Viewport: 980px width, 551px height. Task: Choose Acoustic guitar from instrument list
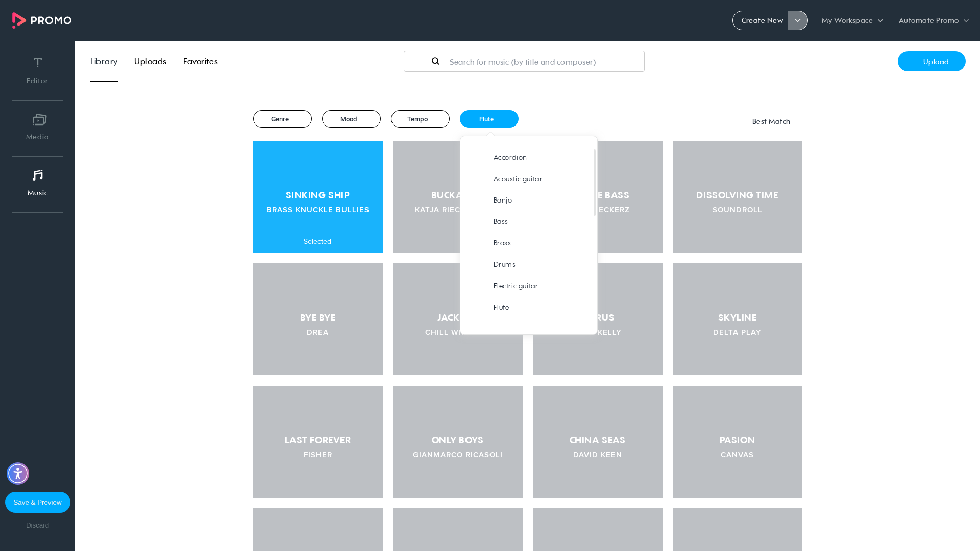[518, 179]
